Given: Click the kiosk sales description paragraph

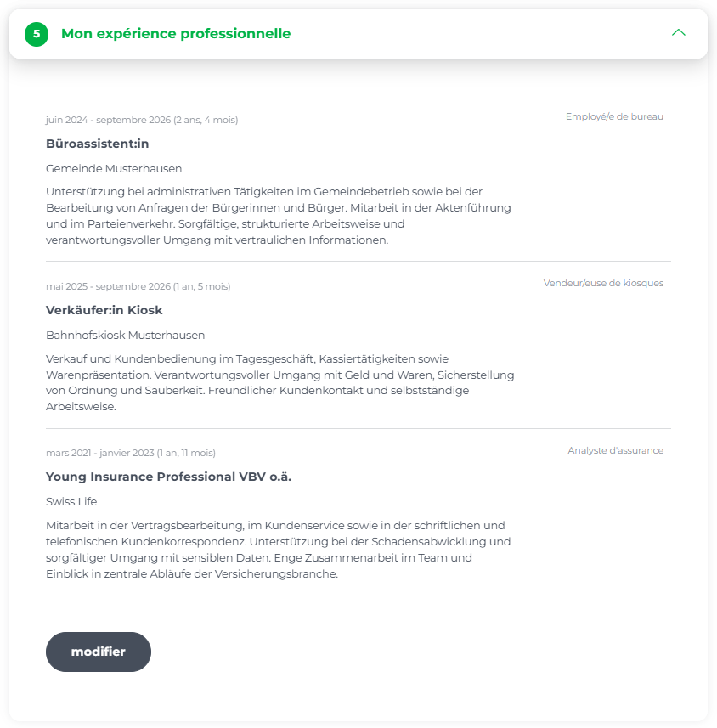Looking at the screenshot, I should coord(276,382).
